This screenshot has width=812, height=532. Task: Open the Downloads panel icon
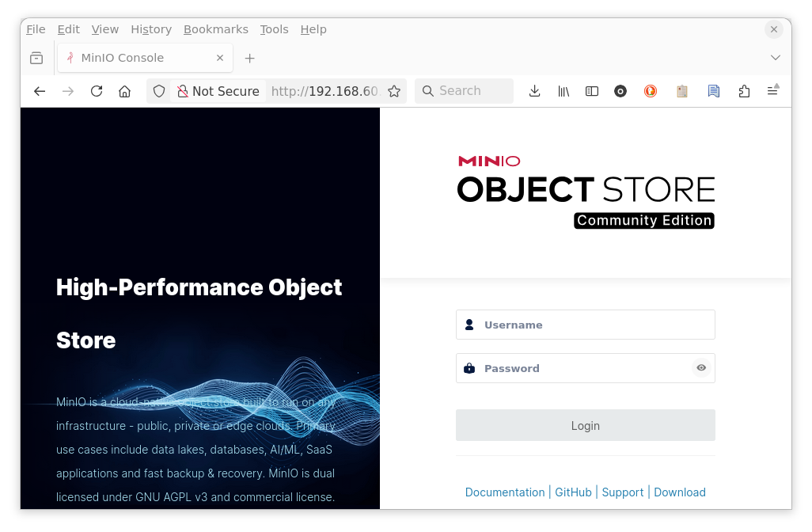tap(535, 91)
